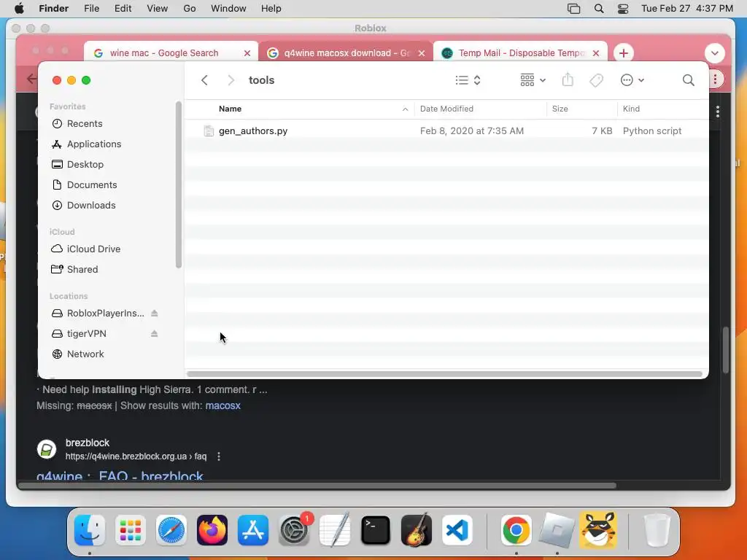
Task: Open Downloads in Finder sidebar
Action: [x=91, y=205]
